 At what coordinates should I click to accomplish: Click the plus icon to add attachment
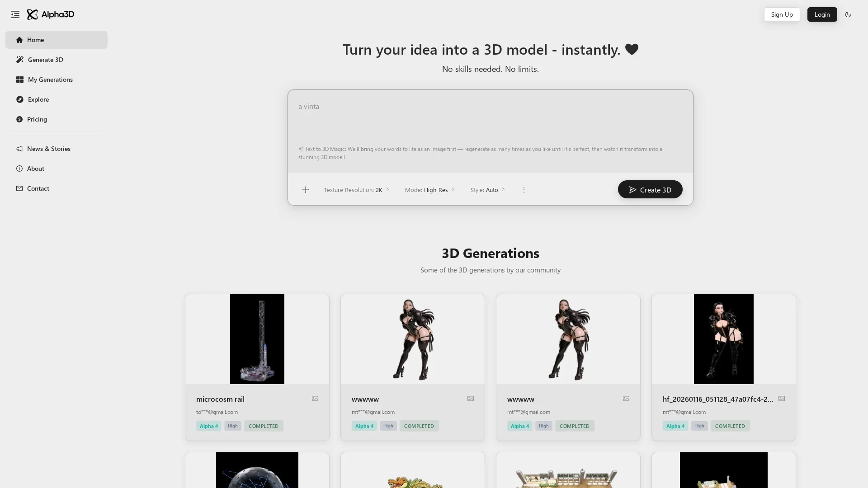click(306, 190)
